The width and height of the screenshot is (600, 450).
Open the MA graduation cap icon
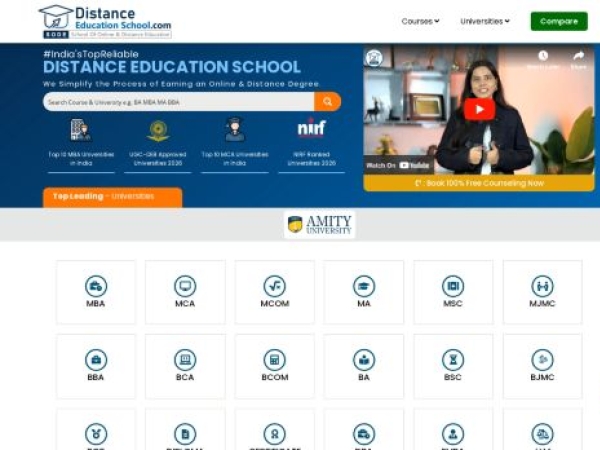pos(364,286)
